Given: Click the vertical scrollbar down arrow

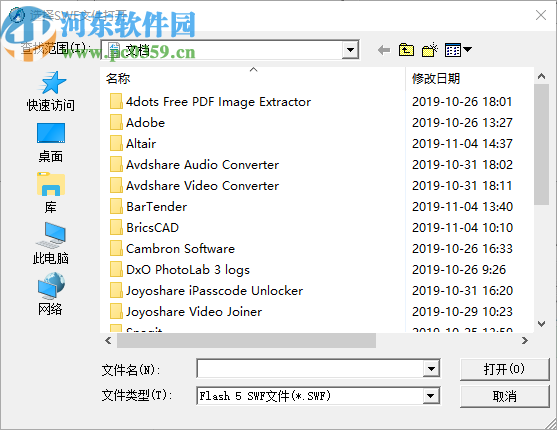Looking at the screenshot, I should coord(541,324).
